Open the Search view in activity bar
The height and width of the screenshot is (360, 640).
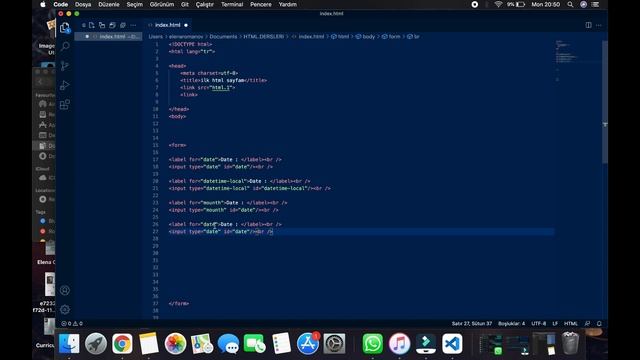tap(65, 46)
